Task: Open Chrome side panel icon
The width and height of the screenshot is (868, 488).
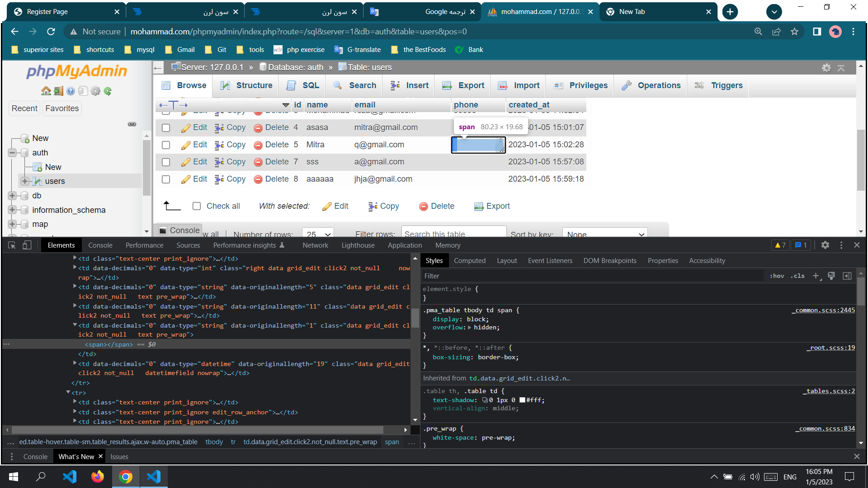Action: click(817, 32)
